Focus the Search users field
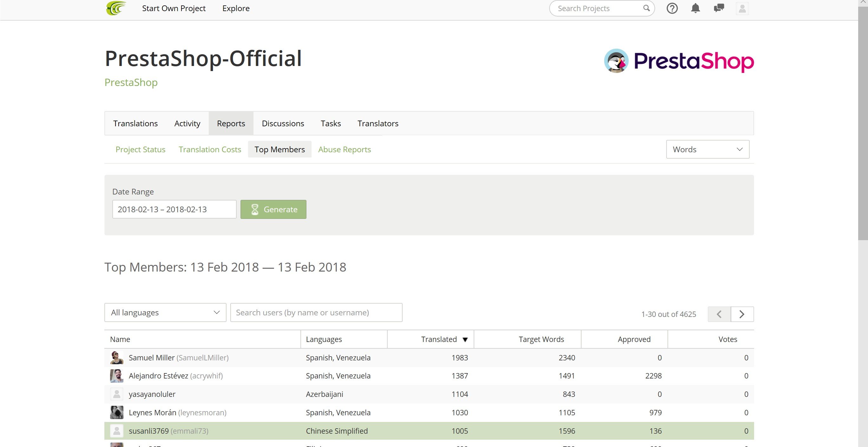The image size is (868, 447). [316, 312]
